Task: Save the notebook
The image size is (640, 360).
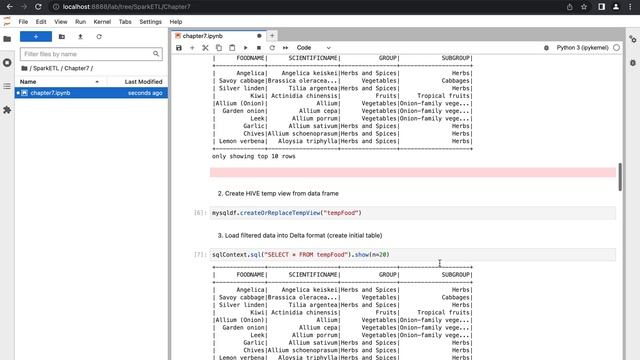Action: [179, 48]
